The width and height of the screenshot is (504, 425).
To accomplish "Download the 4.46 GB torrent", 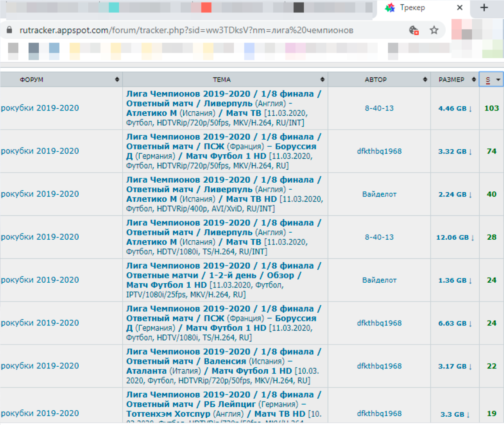I will (455, 109).
